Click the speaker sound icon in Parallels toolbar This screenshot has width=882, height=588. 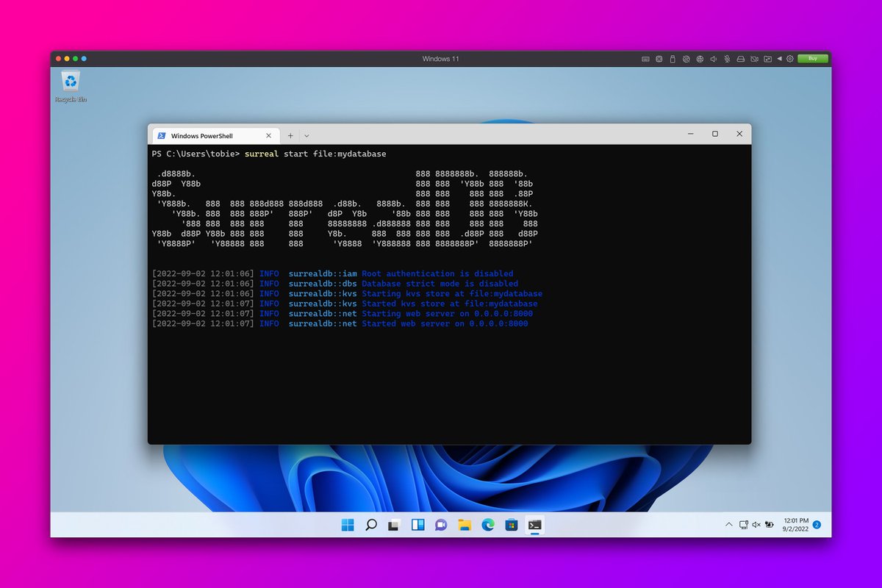(714, 59)
